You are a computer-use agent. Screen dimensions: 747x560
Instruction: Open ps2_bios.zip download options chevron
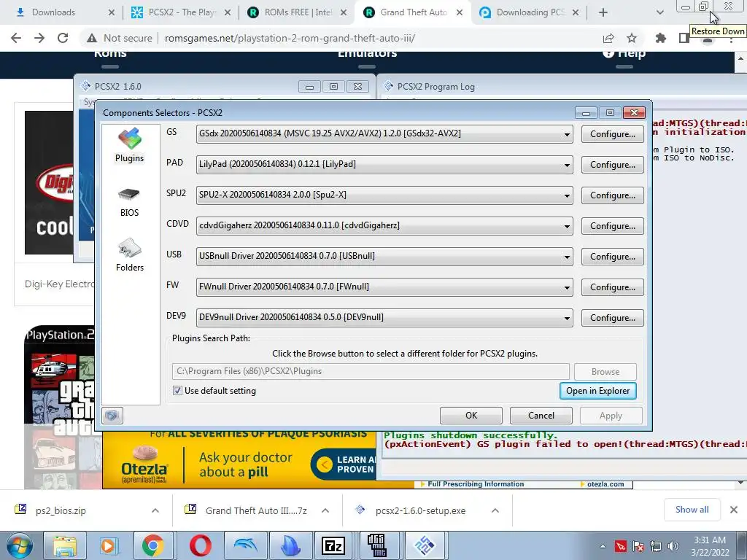pos(155,510)
